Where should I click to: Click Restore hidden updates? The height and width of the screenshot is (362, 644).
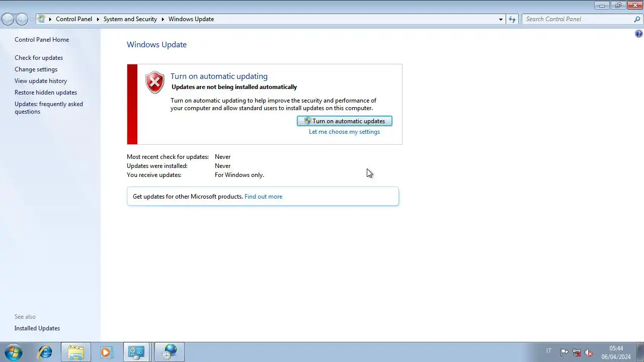[x=46, y=93]
